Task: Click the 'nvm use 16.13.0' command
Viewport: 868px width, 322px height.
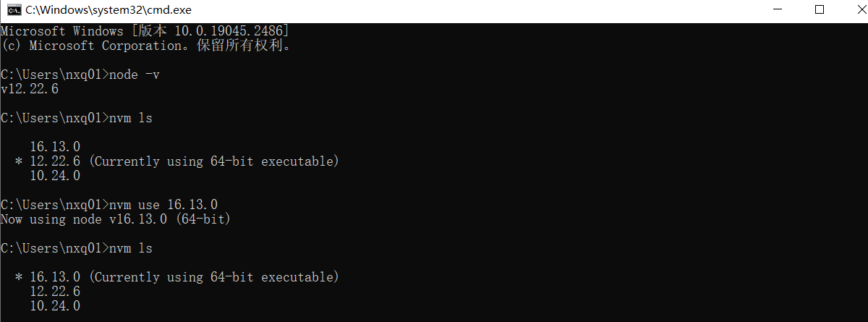Action: [x=163, y=205]
